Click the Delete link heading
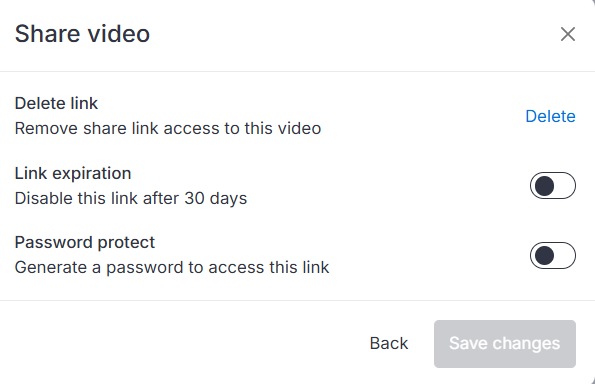 tap(56, 103)
